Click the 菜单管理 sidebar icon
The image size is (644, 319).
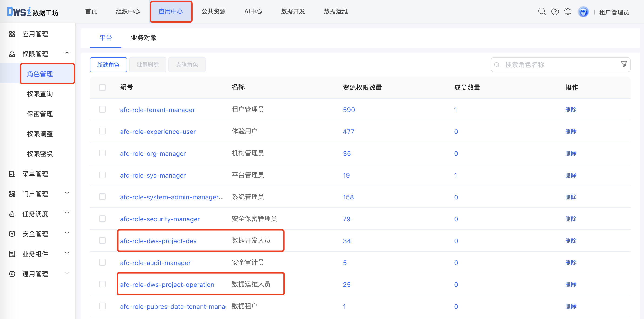(12, 174)
